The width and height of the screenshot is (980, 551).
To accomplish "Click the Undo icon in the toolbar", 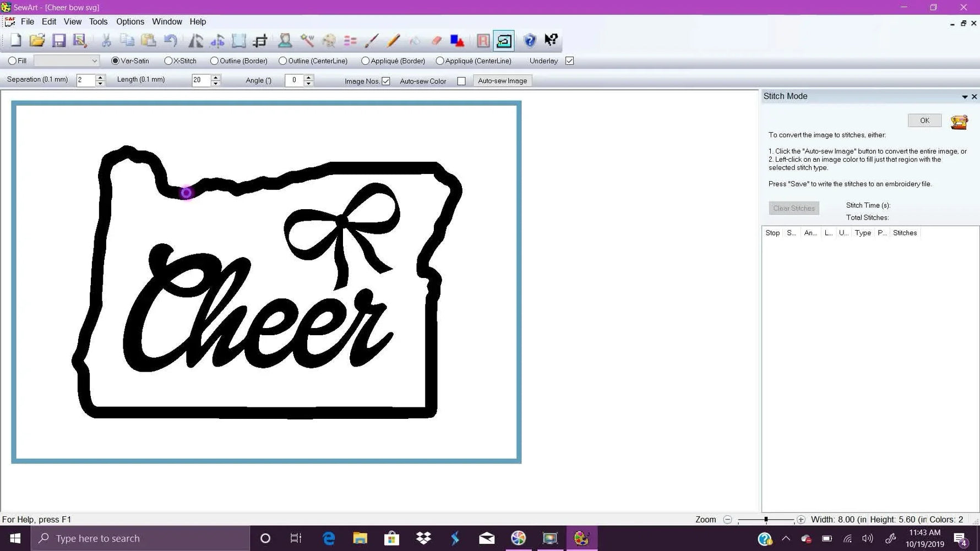I will pos(171,40).
